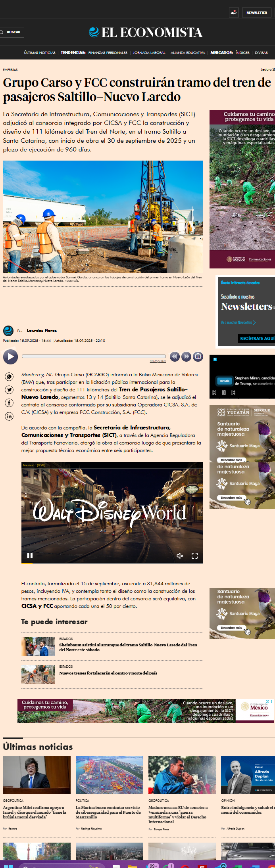Open 'Maduro acusa a EU' story

coord(178,814)
